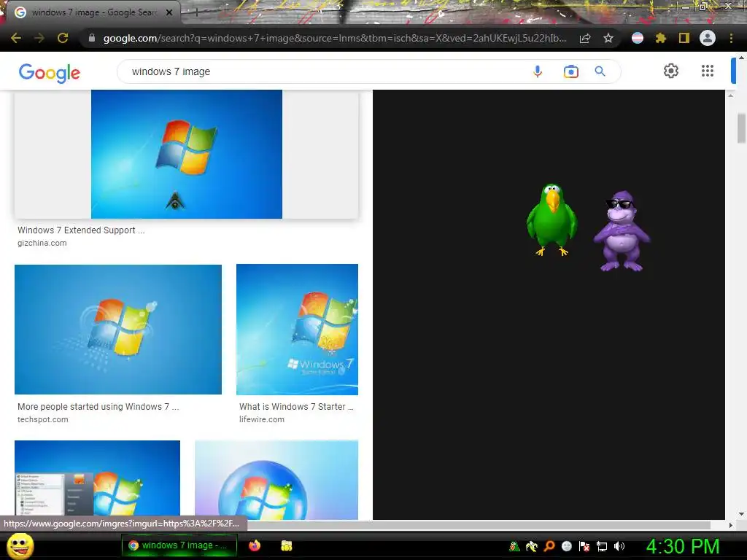Click the blue magnifier search button
Viewport: 747px width, 560px height.
point(600,71)
